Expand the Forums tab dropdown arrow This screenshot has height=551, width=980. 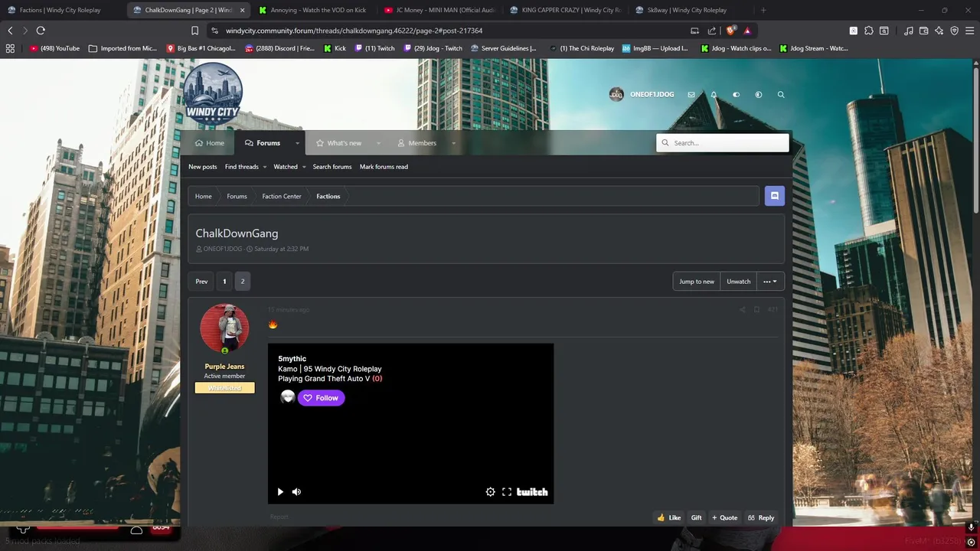tap(297, 143)
